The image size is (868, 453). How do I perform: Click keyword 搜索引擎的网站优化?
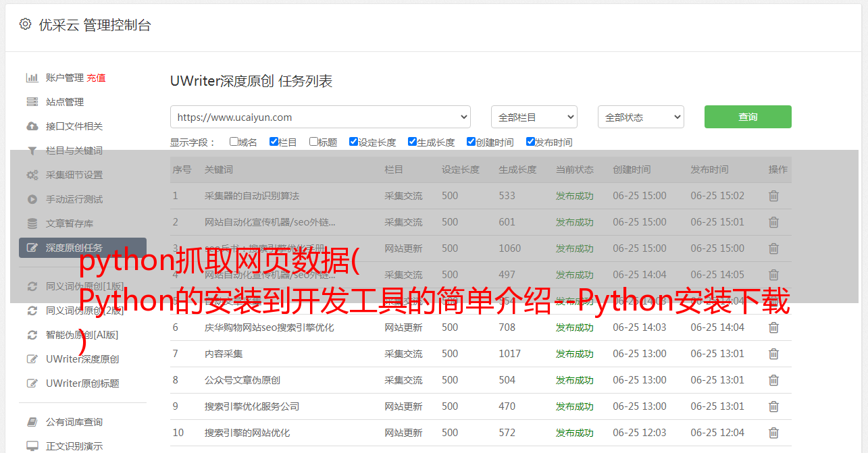pyautogui.click(x=247, y=433)
